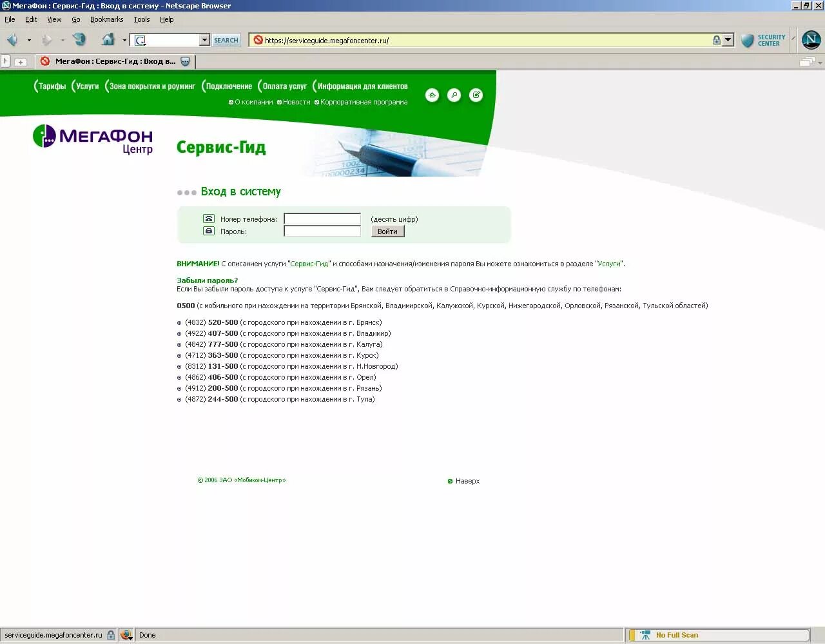
Task: Open Услуги in the green navigation
Action: point(88,86)
